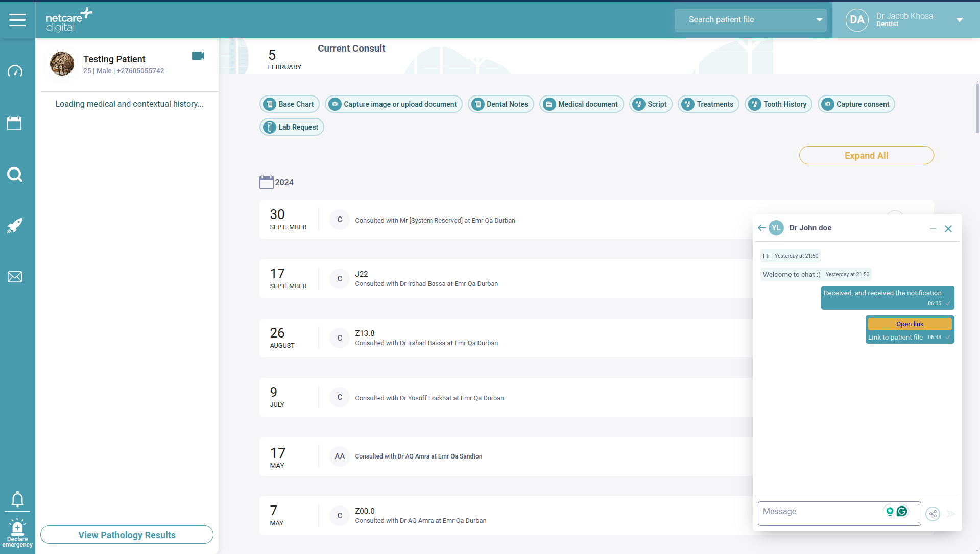Select the Tooth History option
This screenshot has width=980, height=554.
point(778,104)
